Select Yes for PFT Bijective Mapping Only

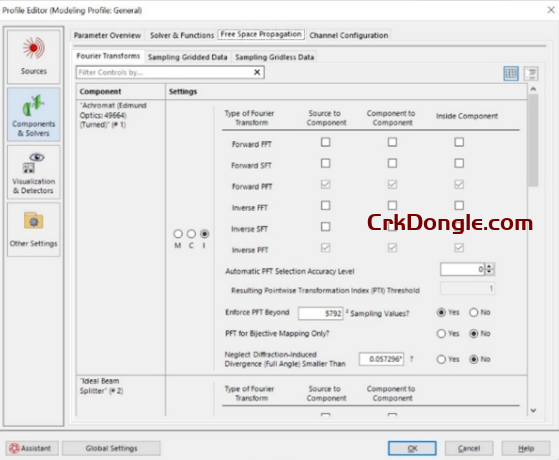coord(441,333)
